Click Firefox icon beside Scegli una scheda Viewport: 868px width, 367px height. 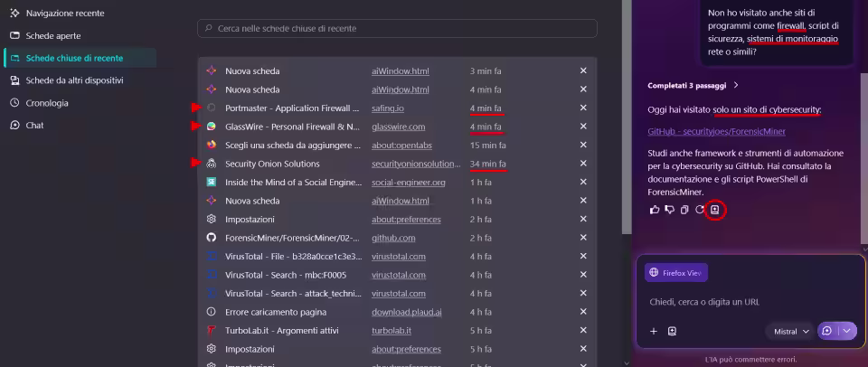pyautogui.click(x=211, y=145)
